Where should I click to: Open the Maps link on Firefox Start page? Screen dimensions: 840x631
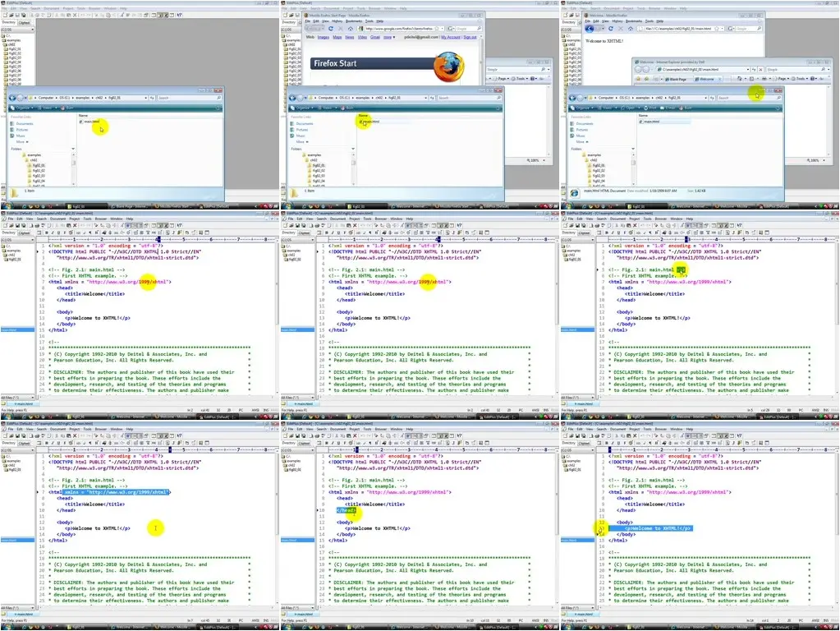click(337, 38)
